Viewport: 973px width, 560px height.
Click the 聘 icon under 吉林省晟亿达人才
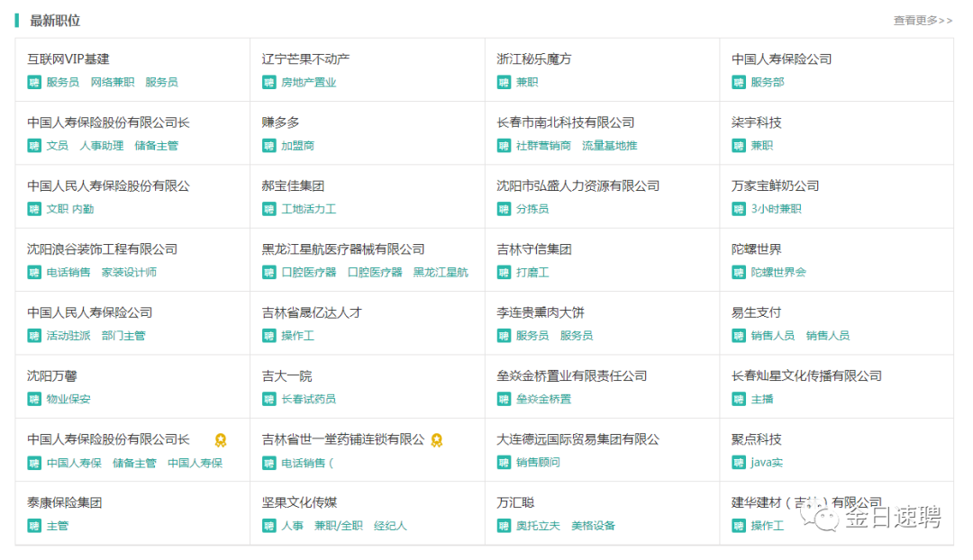(x=268, y=336)
